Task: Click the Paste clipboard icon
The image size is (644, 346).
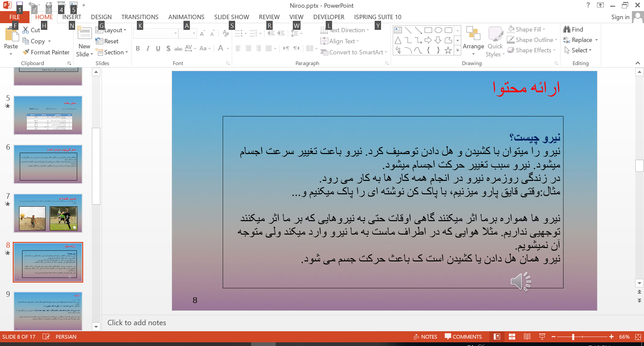Action: [x=11, y=35]
